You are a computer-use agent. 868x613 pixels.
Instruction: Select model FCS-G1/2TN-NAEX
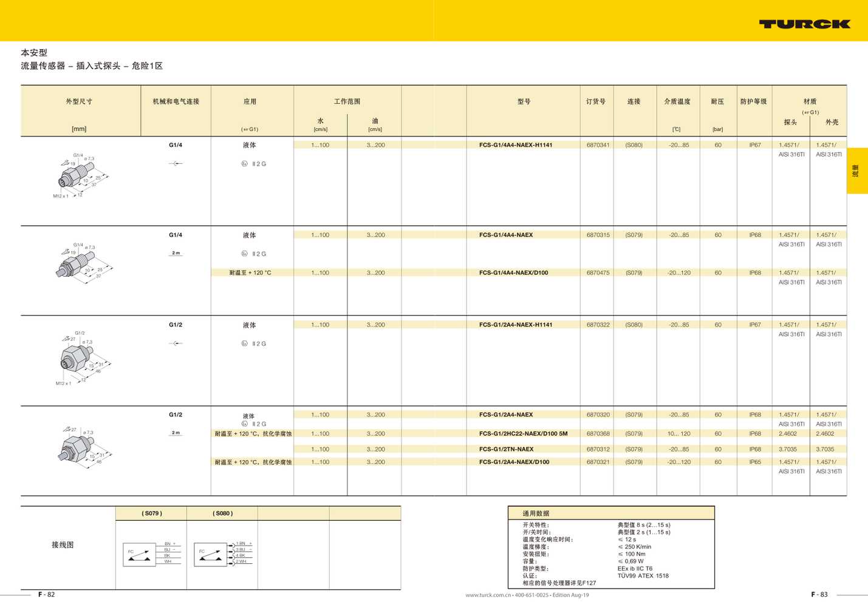pos(507,449)
